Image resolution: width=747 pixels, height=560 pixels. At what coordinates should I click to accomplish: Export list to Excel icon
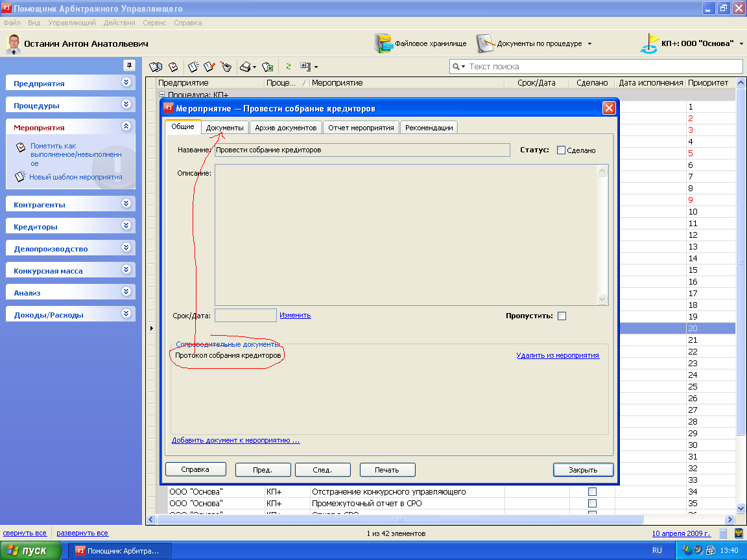(268, 67)
